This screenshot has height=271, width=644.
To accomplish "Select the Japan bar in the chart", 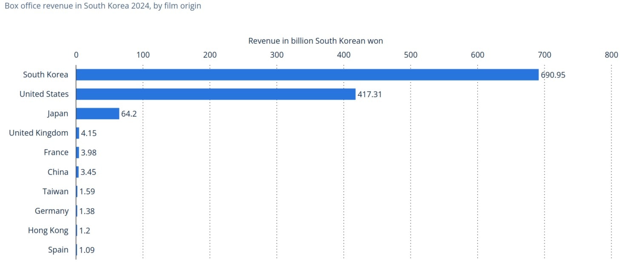I will (x=97, y=113).
